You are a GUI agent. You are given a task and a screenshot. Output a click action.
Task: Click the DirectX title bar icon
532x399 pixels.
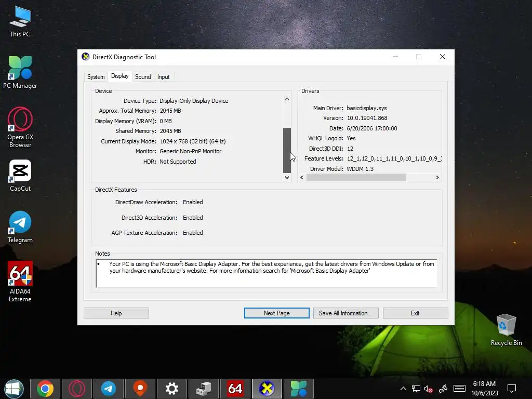(86, 57)
